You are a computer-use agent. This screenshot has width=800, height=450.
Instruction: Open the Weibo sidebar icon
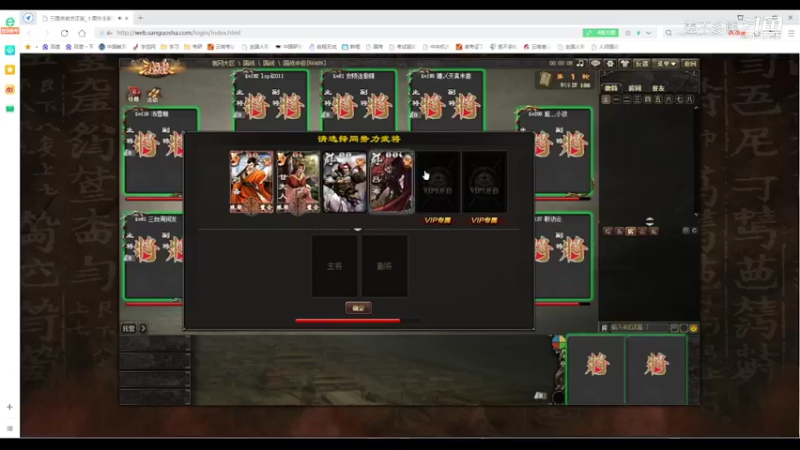(10, 90)
